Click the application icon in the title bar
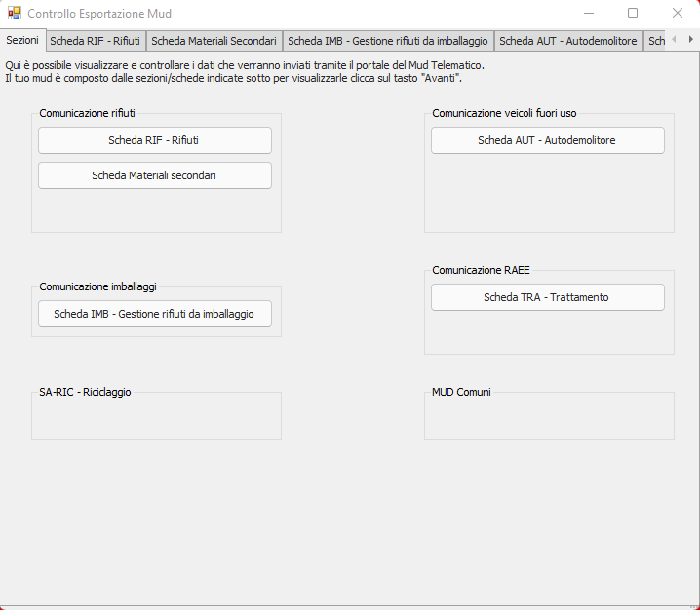This screenshot has width=700, height=610. (x=14, y=14)
